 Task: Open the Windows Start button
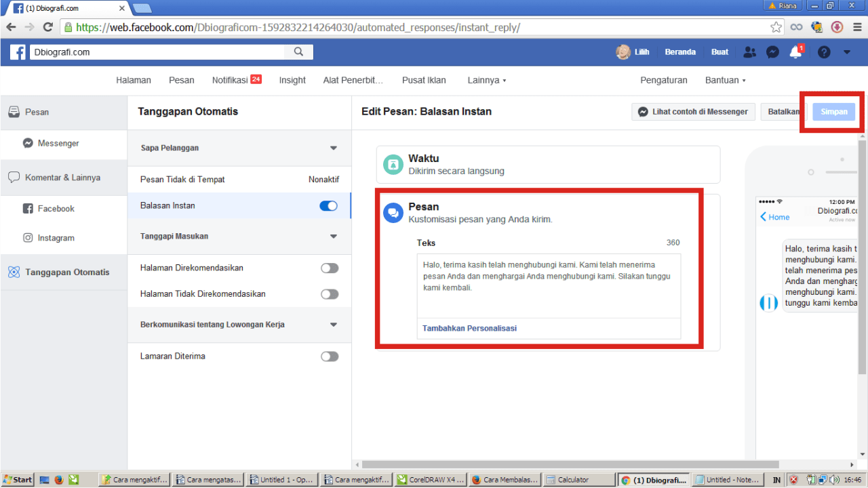tap(18, 480)
